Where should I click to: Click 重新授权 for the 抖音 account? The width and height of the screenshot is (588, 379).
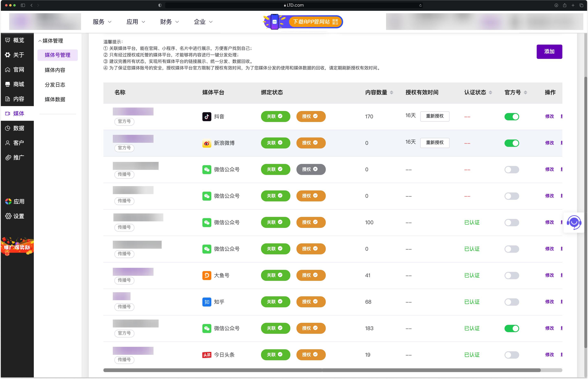[x=434, y=116]
